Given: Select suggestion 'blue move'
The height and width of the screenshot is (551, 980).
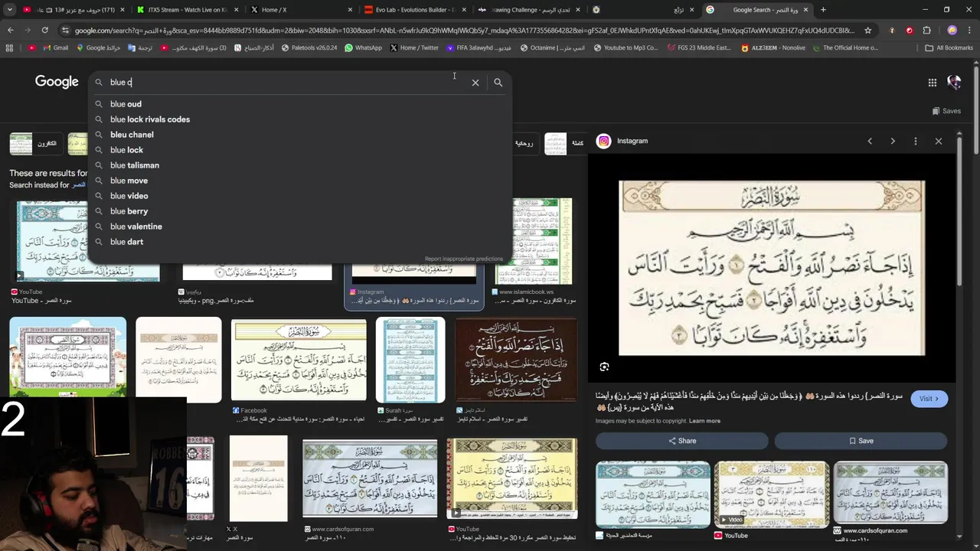Looking at the screenshot, I should 299,181.
